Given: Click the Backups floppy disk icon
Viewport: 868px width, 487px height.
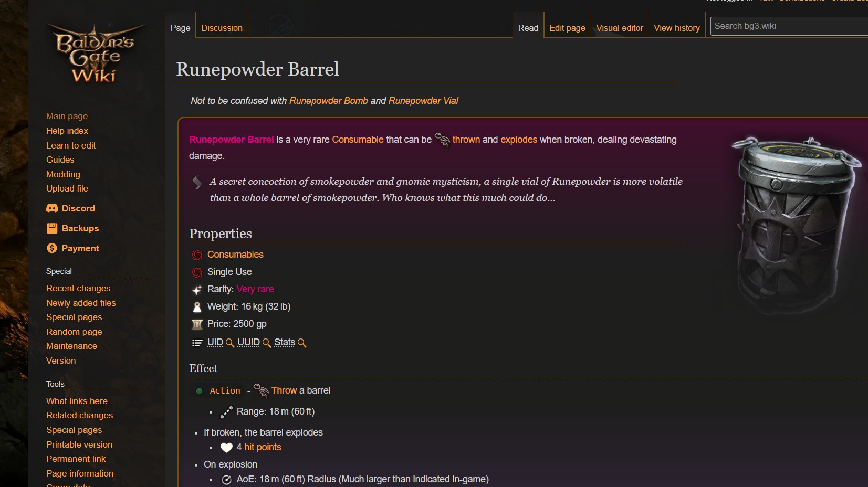Looking at the screenshot, I should (x=52, y=228).
